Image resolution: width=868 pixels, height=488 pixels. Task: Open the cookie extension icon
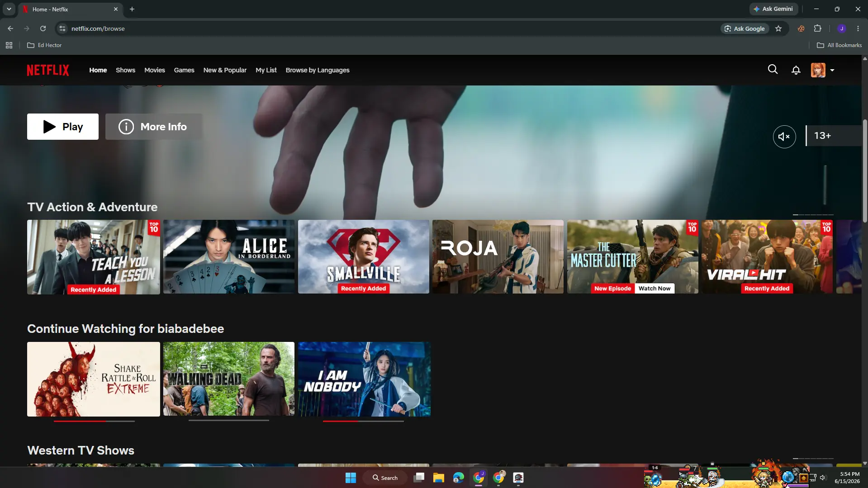tap(801, 28)
